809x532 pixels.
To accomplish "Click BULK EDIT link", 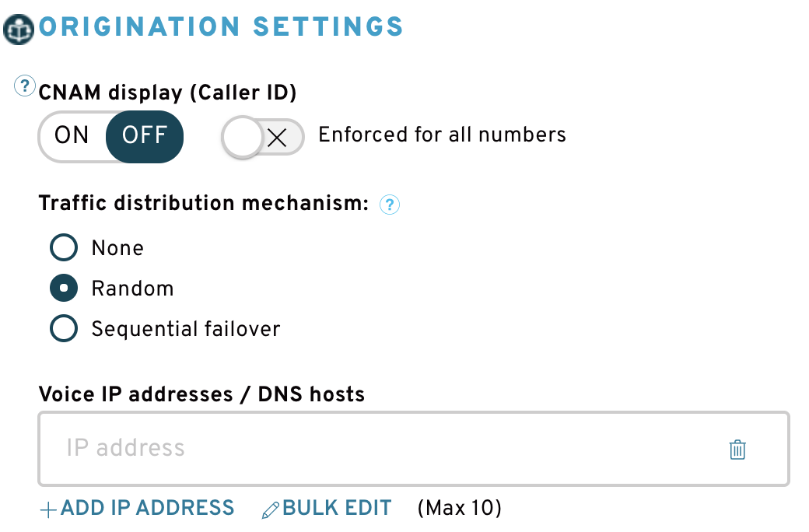I will point(337,508).
